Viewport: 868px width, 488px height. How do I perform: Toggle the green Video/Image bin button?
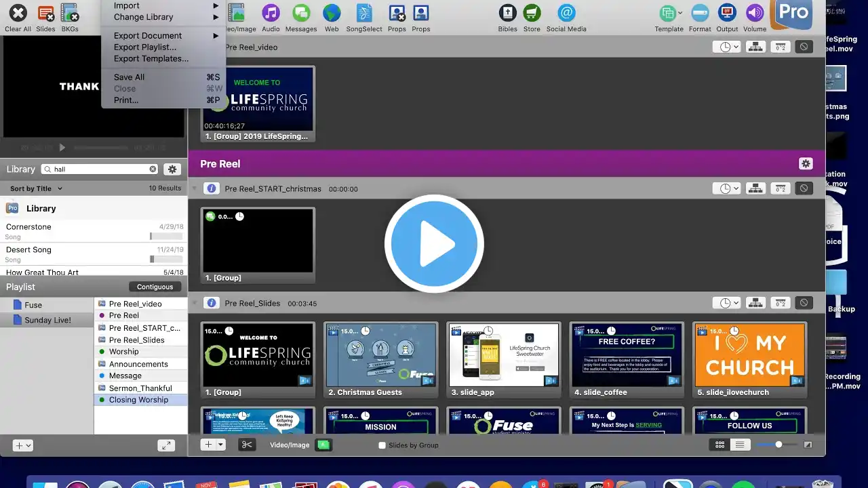(x=324, y=445)
